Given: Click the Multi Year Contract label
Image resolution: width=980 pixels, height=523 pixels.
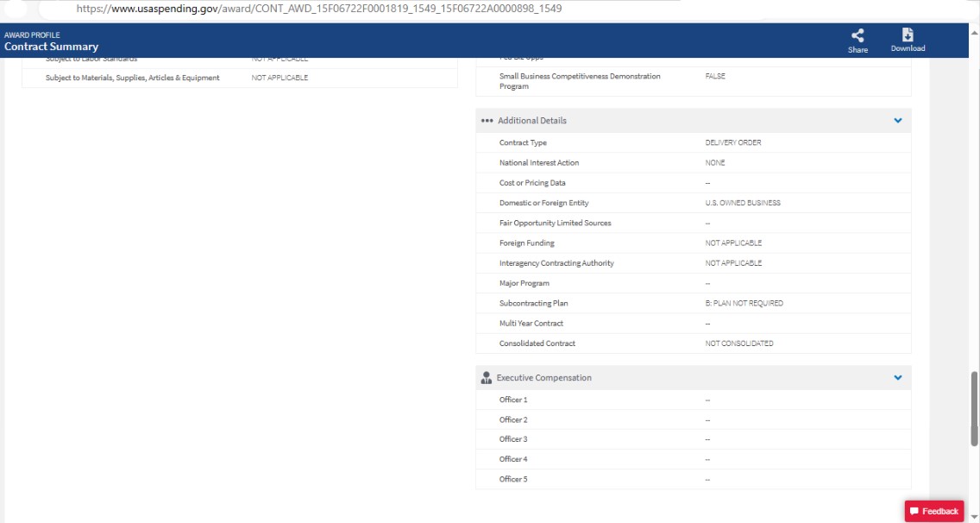Looking at the screenshot, I should [x=531, y=324].
